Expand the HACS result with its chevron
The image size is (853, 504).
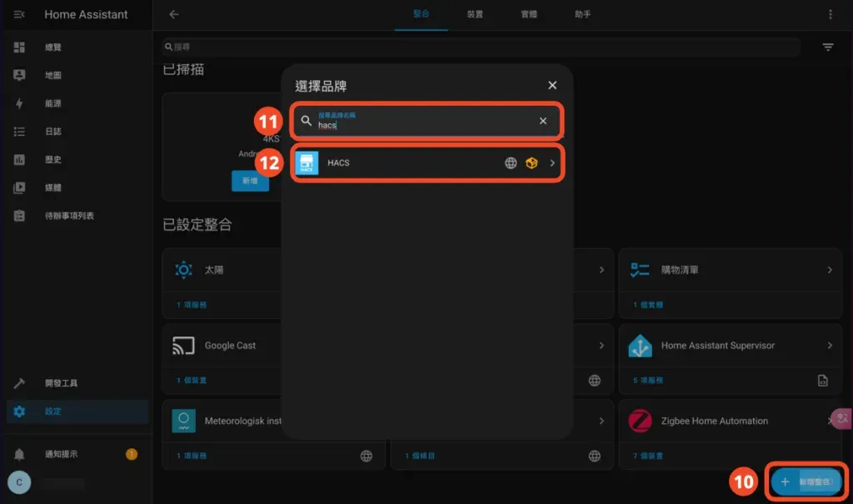pyautogui.click(x=551, y=163)
